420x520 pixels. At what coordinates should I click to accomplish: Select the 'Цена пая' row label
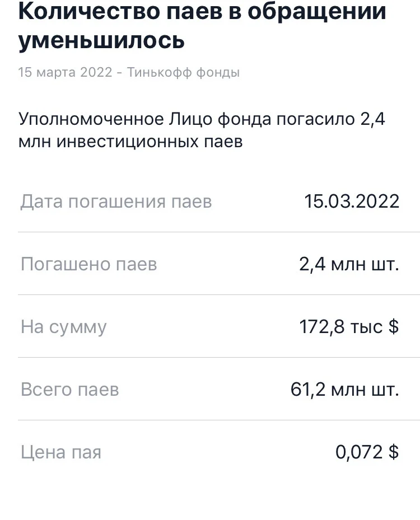pos(60,452)
